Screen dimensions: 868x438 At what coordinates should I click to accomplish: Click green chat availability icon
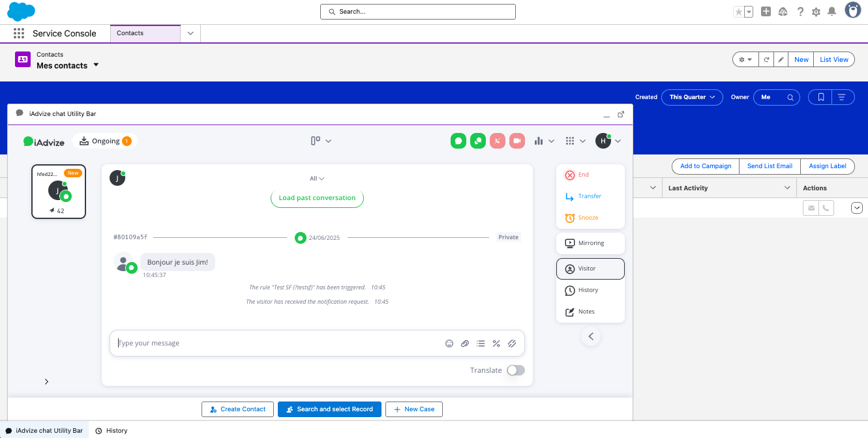click(x=458, y=141)
